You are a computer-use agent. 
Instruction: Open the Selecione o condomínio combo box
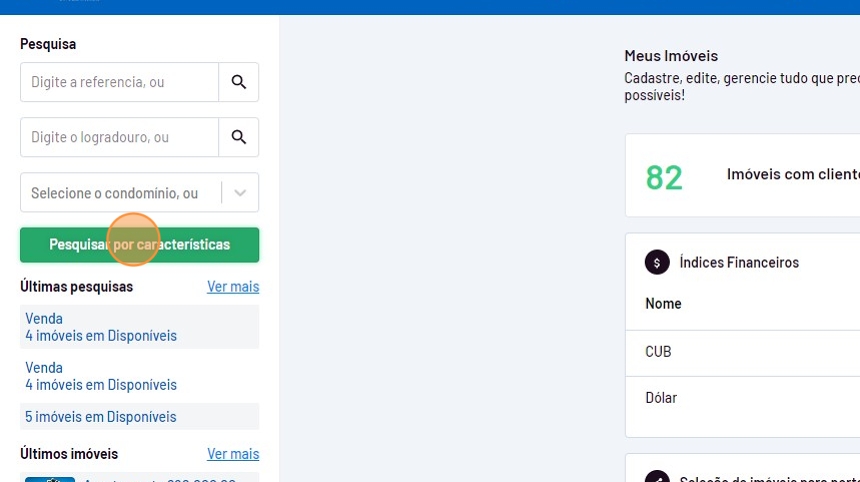pyautogui.click(x=139, y=192)
